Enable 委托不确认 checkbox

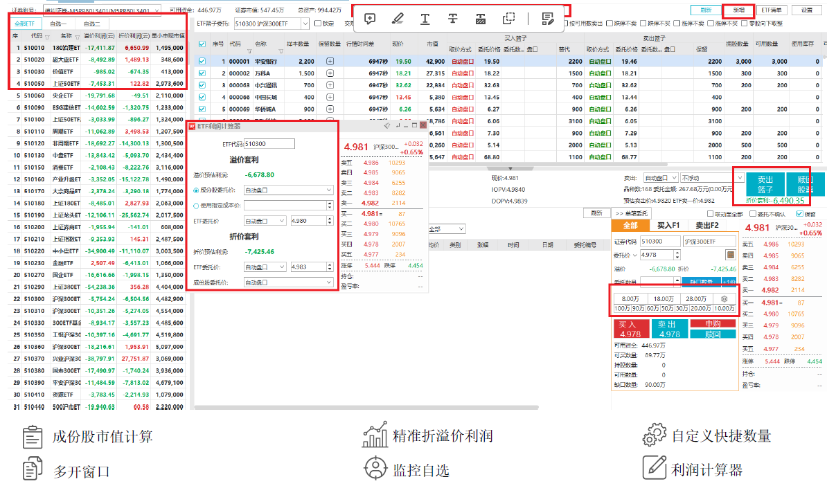753,213
